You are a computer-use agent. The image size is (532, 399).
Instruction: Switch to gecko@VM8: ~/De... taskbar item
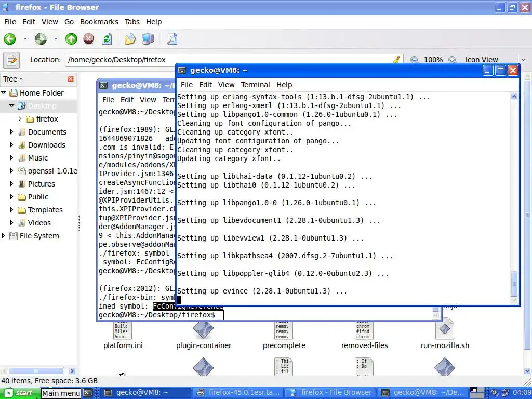point(423,393)
